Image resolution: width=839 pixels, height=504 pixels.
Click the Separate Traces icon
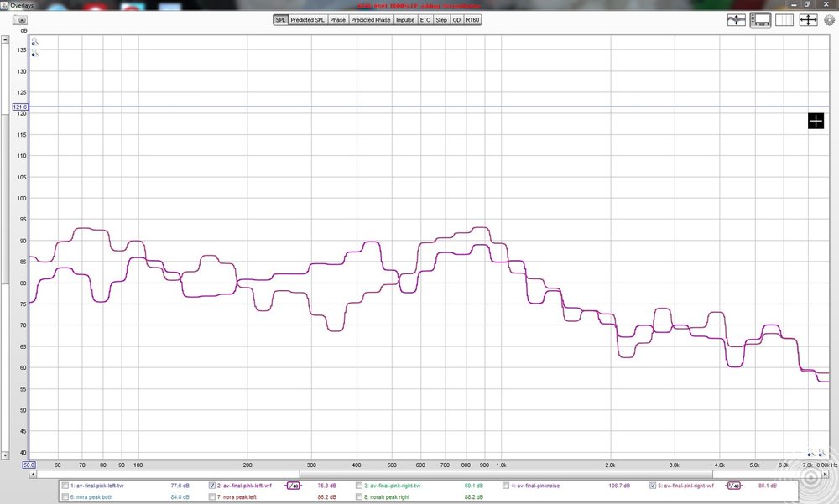(x=737, y=20)
